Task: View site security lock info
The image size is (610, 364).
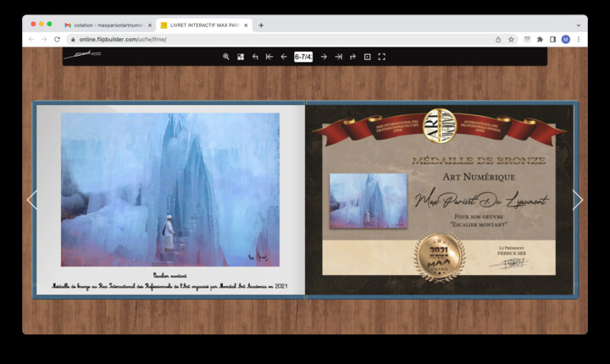Action: [73, 39]
